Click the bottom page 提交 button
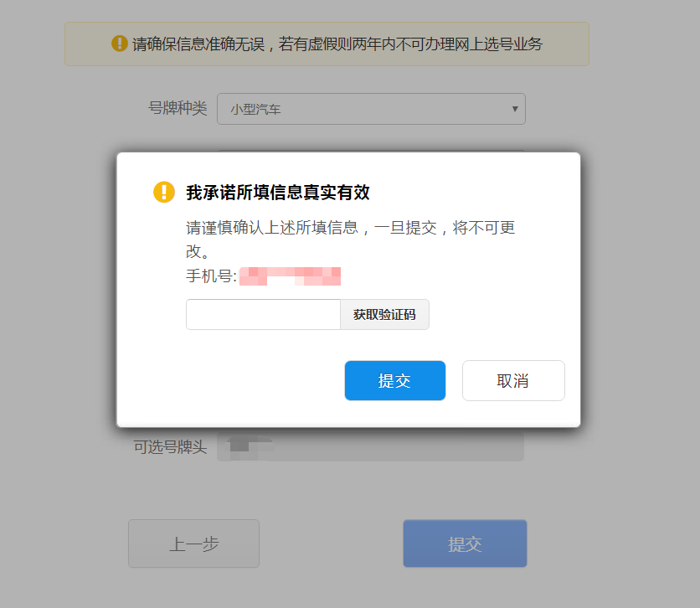Image resolution: width=700 pixels, height=608 pixels. click(465, 544)
